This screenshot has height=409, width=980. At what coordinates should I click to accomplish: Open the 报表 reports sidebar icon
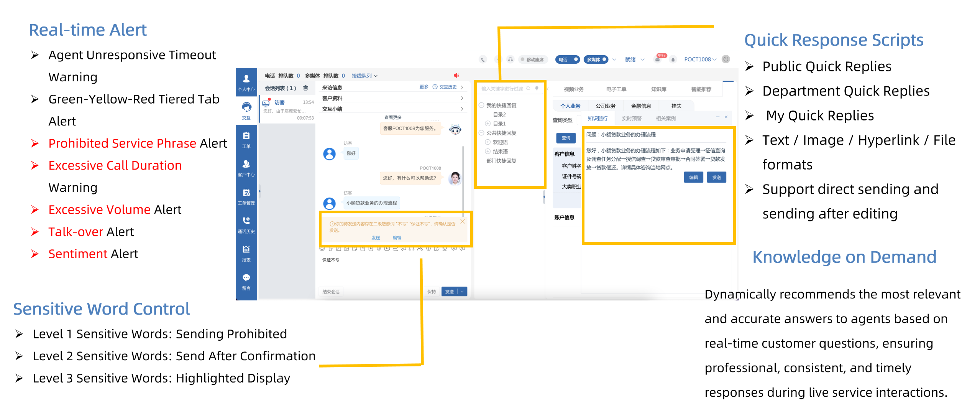[x=246, y=253]
